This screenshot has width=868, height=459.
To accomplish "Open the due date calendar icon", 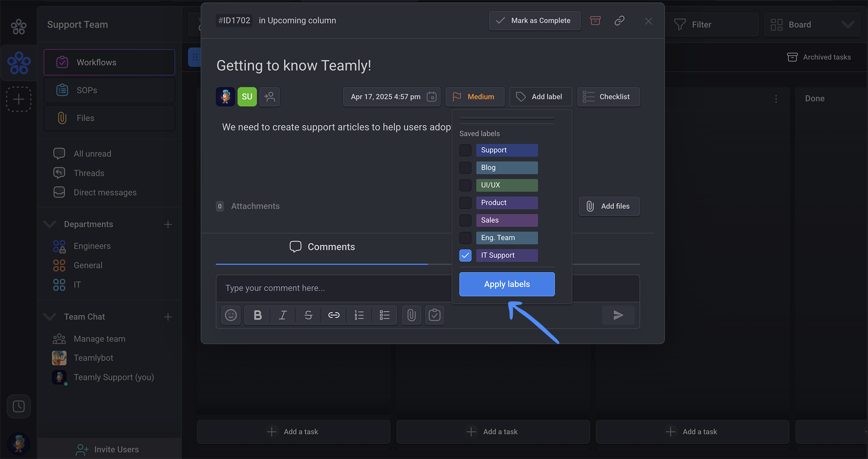I will click(431, 97).
